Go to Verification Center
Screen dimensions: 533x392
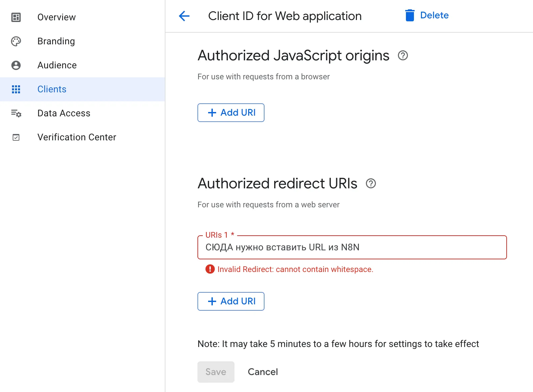point(77,137)
